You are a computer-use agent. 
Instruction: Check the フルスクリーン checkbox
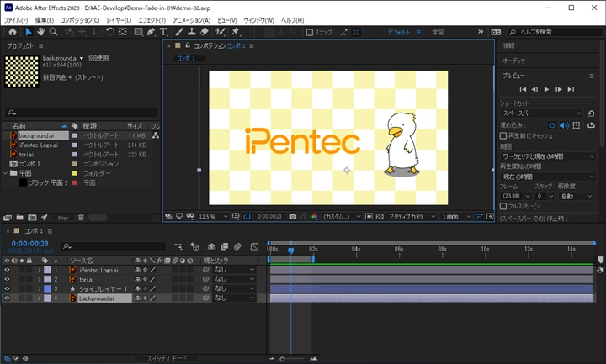[503, 206]
